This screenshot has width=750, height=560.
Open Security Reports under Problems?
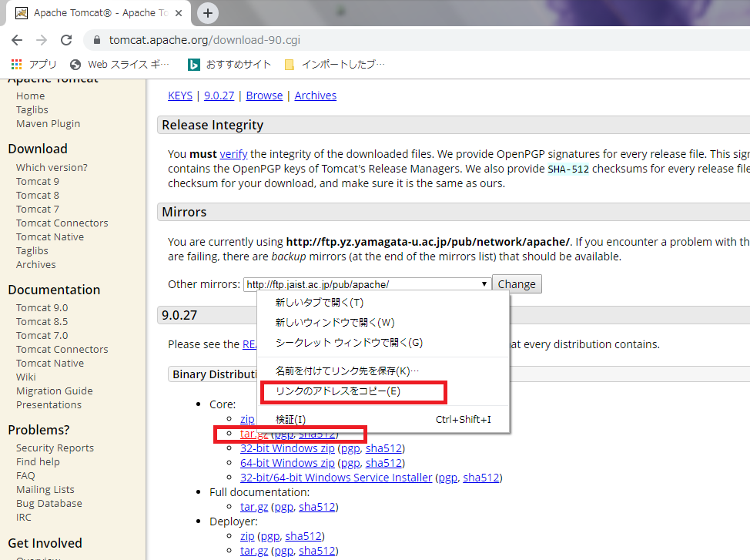click(55, 448)
